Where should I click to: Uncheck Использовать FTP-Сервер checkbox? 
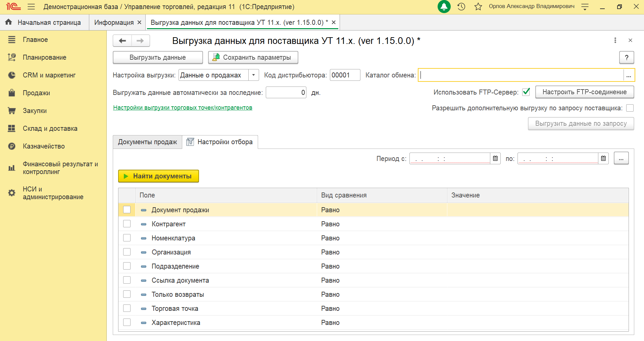[526, 92]
